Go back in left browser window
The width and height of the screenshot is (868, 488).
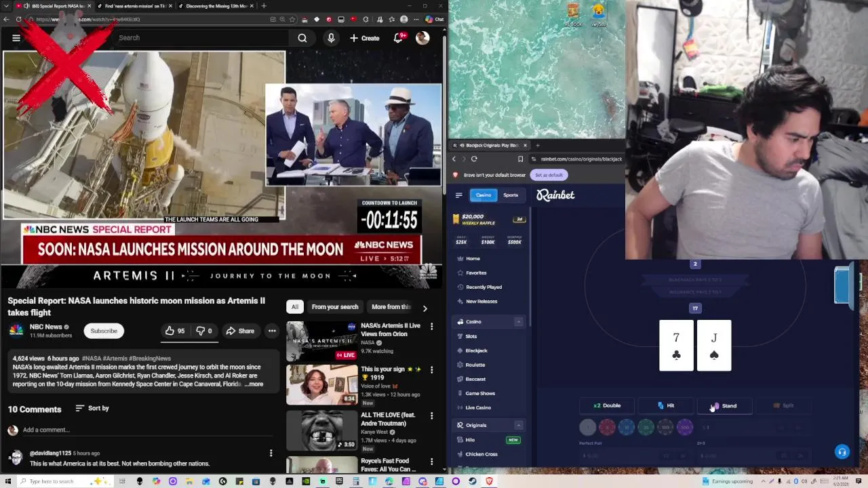[x=6, y=19]
